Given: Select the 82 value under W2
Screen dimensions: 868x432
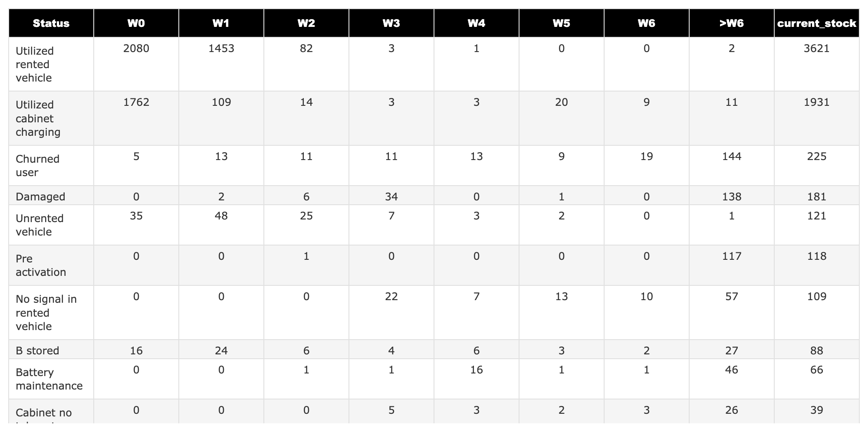Looking at the screenshot, I should point(306,49).
